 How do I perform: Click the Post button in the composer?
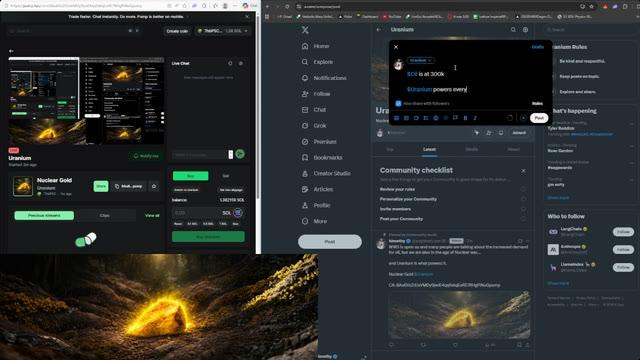tap(539, 118)
